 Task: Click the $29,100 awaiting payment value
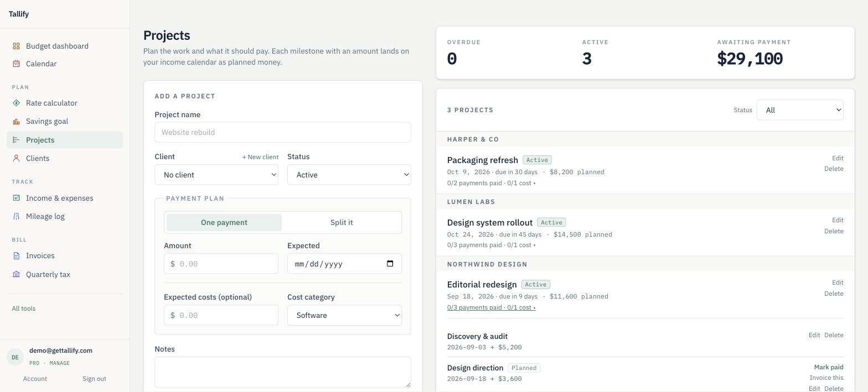[750, 59]
